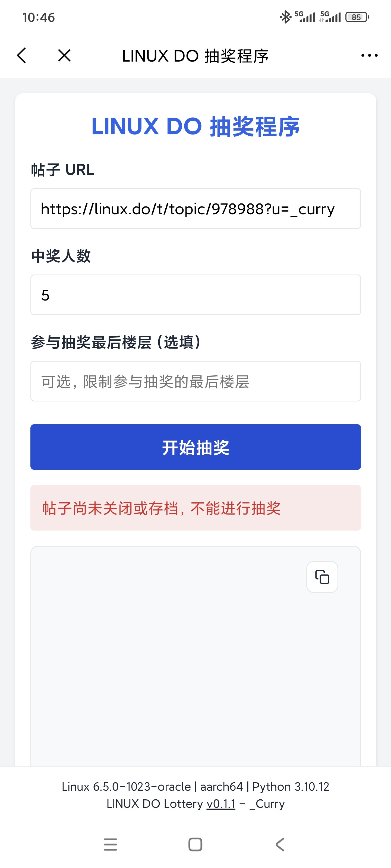Click the 开始抽奖 button
This screenshot has width=391, height=868.
point(196,447)
